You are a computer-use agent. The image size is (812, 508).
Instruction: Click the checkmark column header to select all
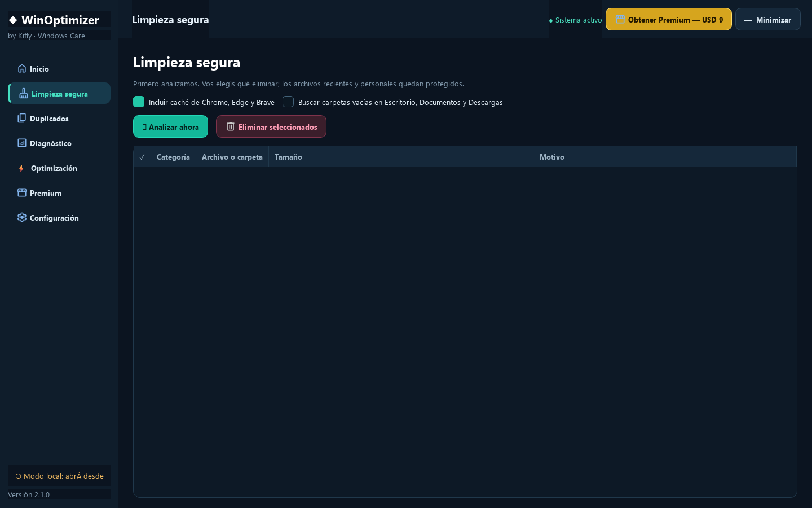[142, 157]
